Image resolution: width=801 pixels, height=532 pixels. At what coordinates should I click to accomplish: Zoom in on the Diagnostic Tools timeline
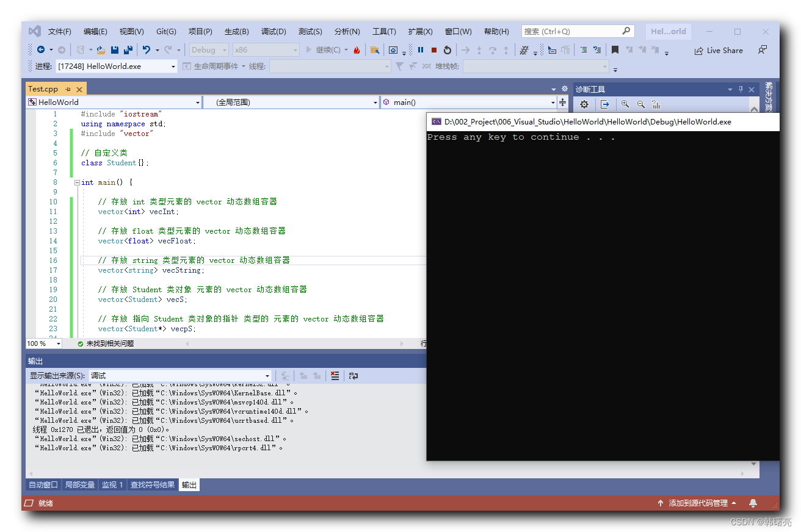click(x=625, y=104)
